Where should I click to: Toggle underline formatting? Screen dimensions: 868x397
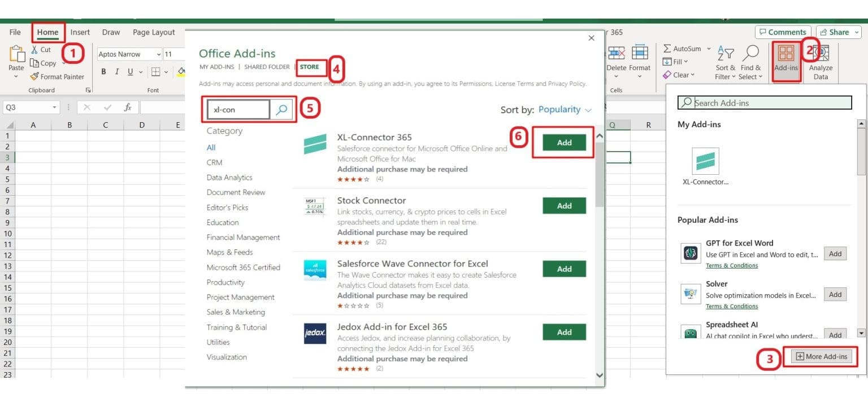click(x=131, y=72)
